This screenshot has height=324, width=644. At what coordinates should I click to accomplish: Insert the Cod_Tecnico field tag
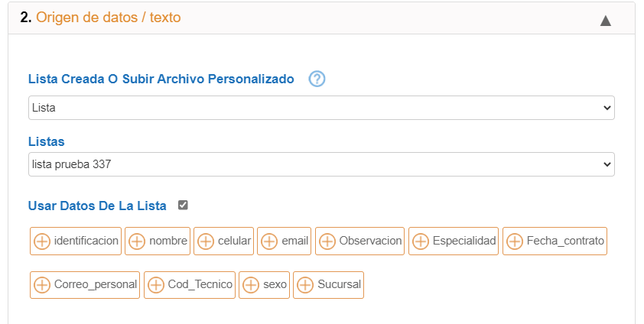[190, 284]
